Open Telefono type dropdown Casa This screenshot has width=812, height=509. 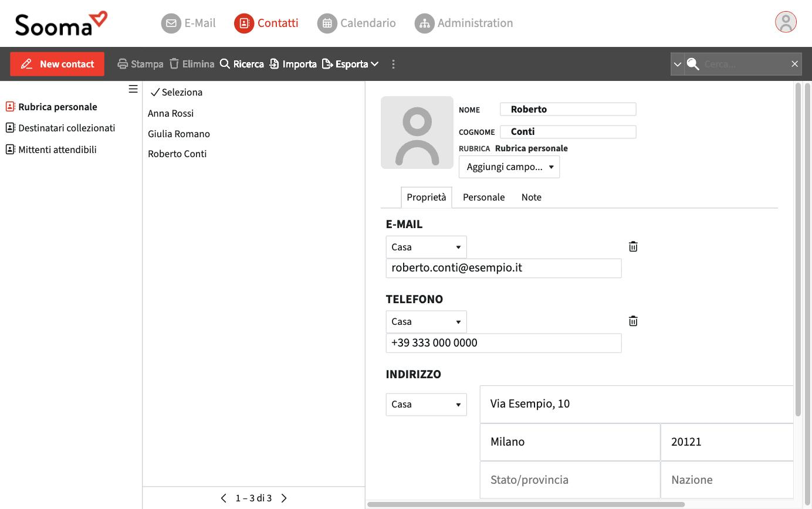click(426, 321)
